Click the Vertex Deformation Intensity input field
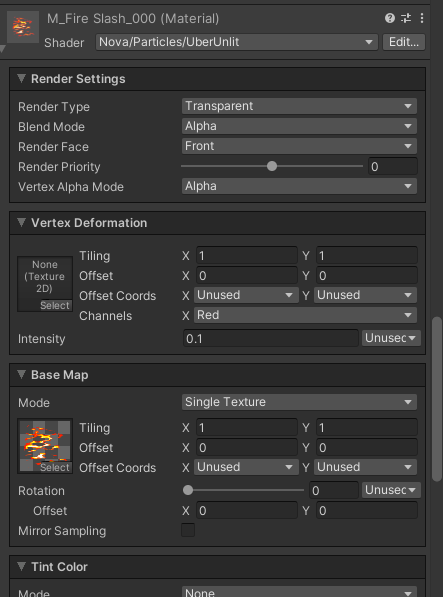This screenshot has height=597, width=443. [271, 338]
